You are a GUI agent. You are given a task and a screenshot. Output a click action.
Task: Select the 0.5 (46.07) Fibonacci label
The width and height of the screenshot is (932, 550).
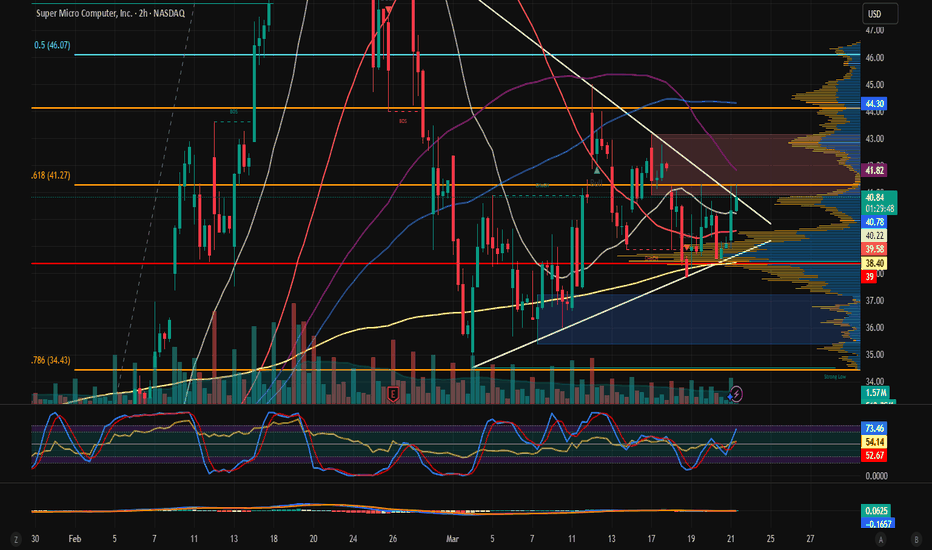pos(52,45)
